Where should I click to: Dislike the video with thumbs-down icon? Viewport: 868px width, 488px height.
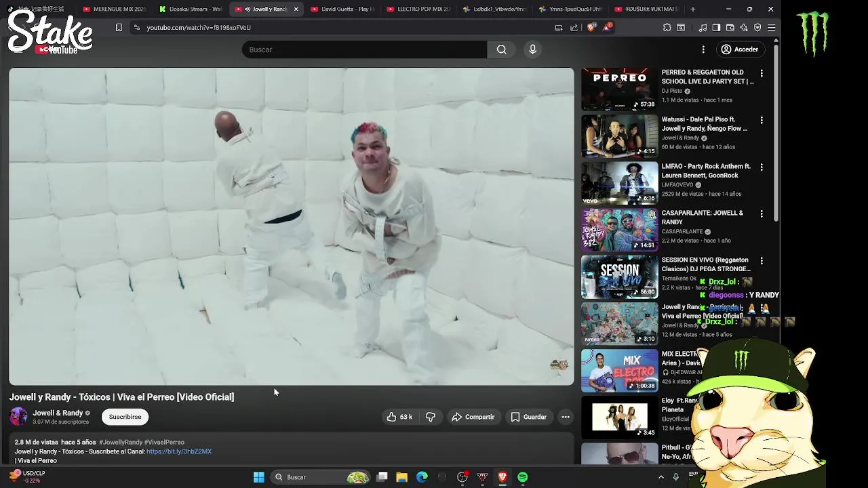[x=430, y=417]
